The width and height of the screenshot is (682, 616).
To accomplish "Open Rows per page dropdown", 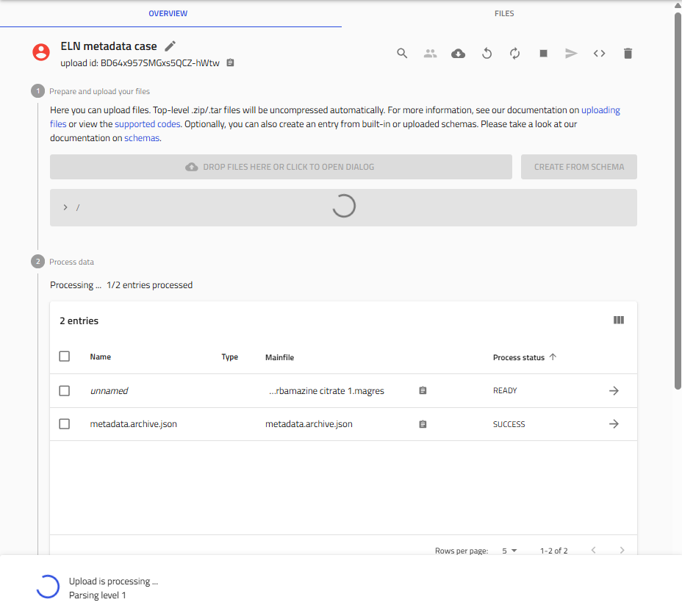I will [x=509, y=551].
